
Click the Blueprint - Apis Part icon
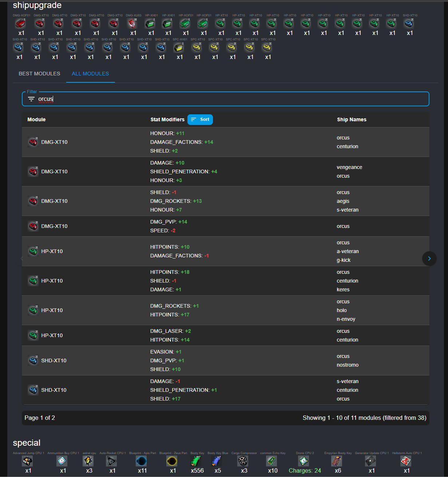[x=141, y=461]
